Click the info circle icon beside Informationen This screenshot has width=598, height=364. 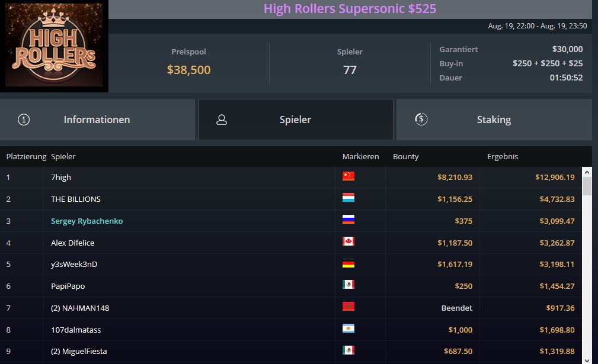(x=24, y=120)
